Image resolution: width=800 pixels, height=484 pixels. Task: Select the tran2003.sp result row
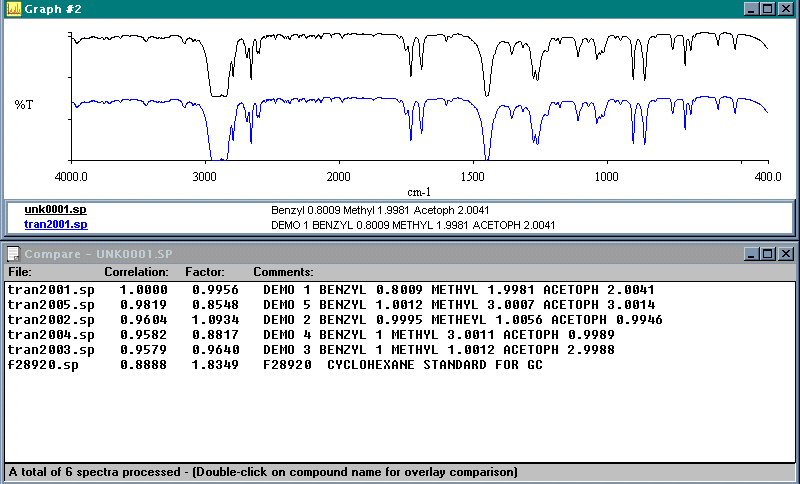(x=50, y=349)
